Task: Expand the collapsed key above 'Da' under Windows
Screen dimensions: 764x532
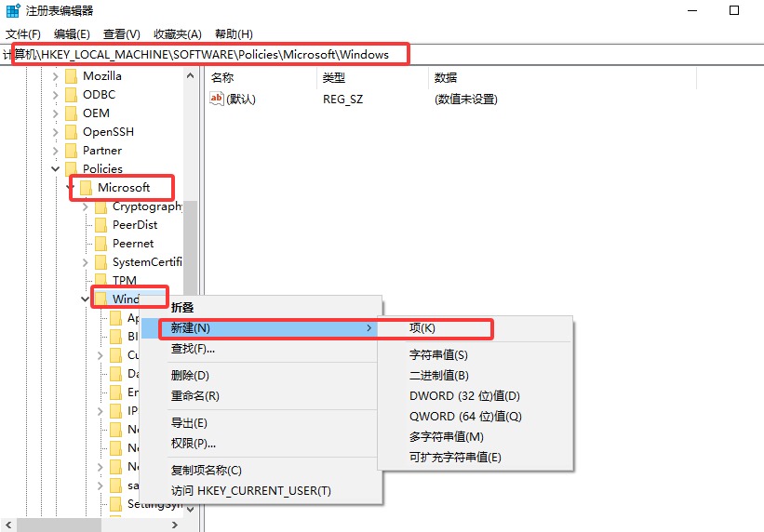Action: (x=101, y=355)
